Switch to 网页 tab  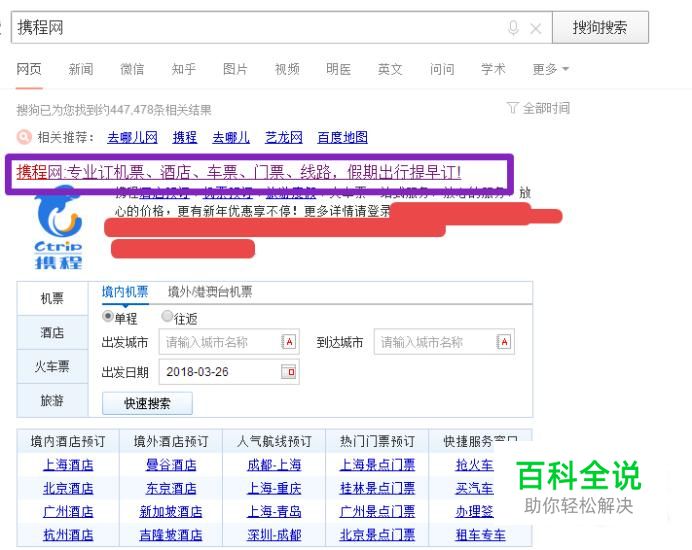(29, 69)
